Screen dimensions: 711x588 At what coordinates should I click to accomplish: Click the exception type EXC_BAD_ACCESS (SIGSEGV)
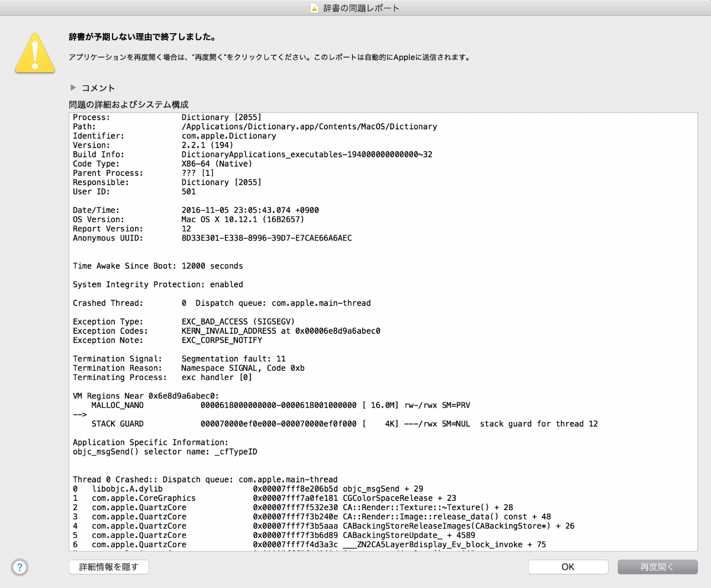[238, 322]
